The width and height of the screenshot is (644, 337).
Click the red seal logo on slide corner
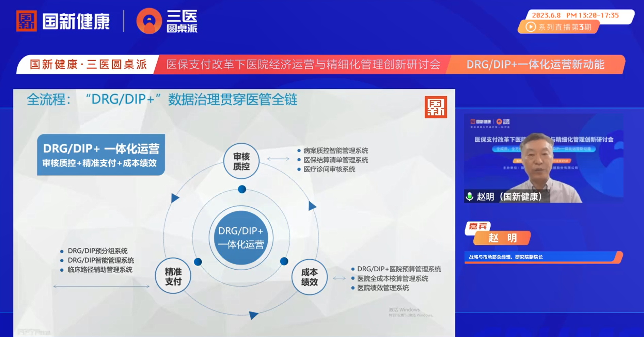point(436,107)
